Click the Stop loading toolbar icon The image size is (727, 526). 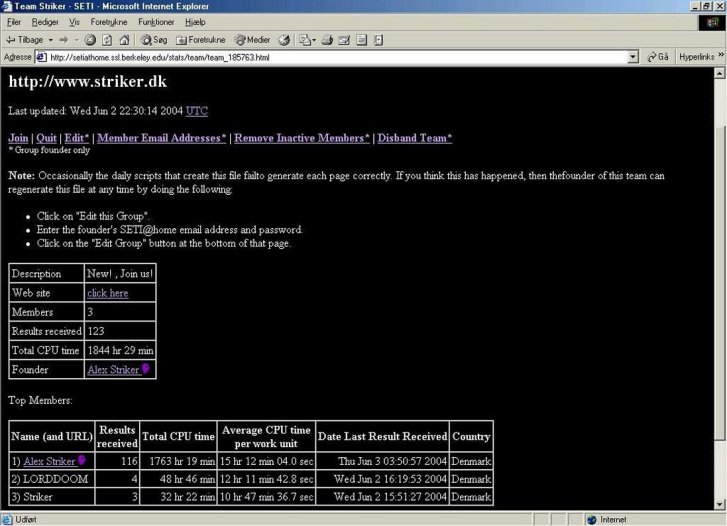tap(90, 40)
